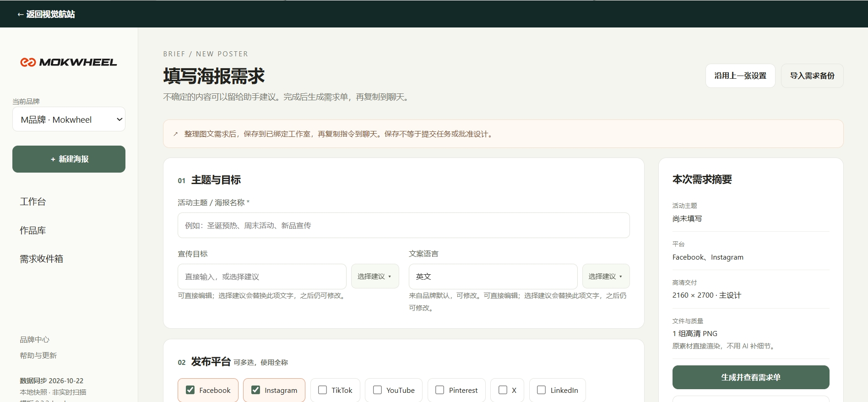Open 工作台 in the sidebar
The height and width of the screenshot is (402, 868).
point(33,201)
